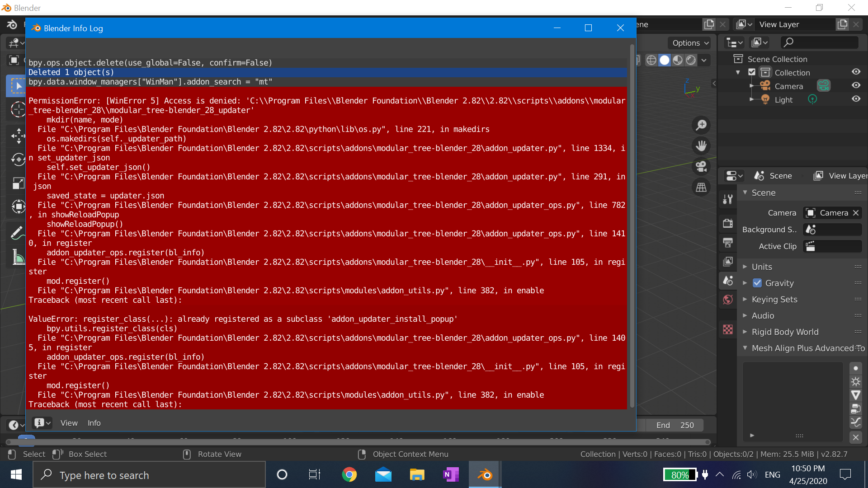This screenshot has width=868, height=488.
Task: Hide the Light object in the viewport
Action: click(856, 99)
